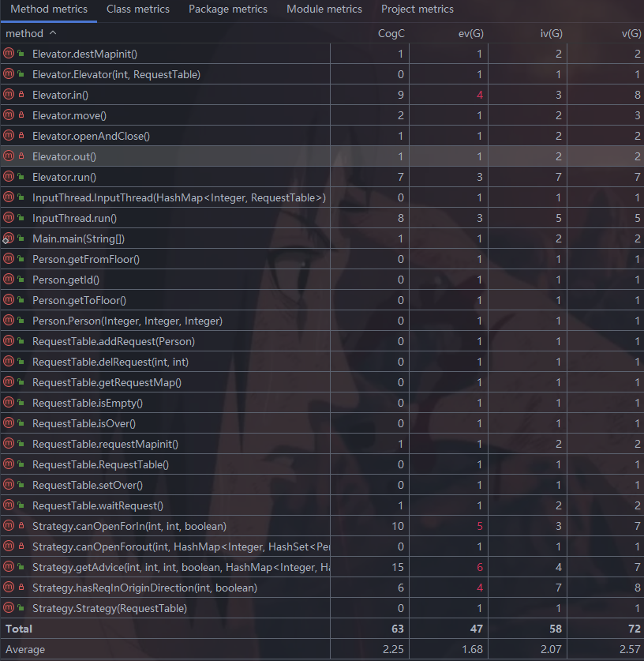
Task: Switch to the Project metrics tab
Action: pyautogui.click(x=417, y=9)
